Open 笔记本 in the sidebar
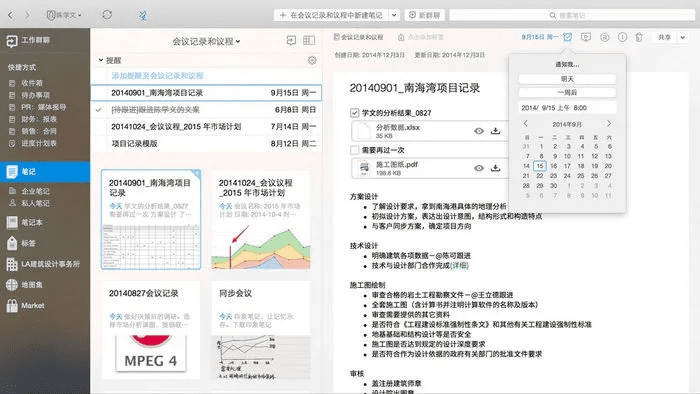 (25, 222)
